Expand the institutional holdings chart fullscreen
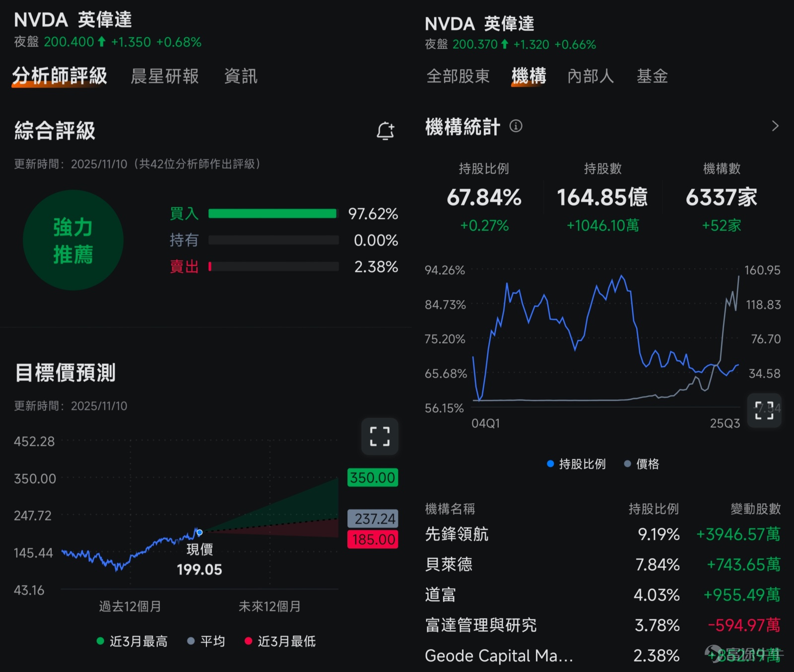This screenshot has height=672, width=794. pyautogui.click(x=764, y=410)
